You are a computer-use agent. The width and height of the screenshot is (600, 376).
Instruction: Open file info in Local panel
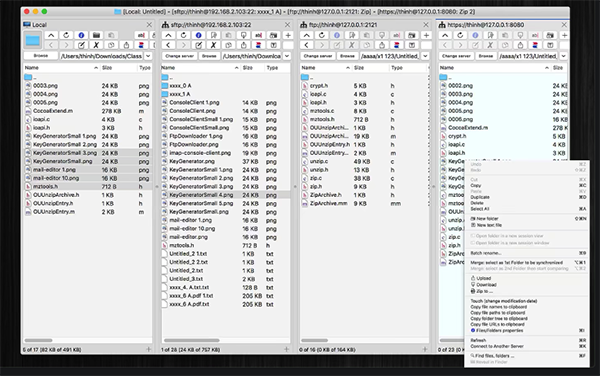[81, 35]
